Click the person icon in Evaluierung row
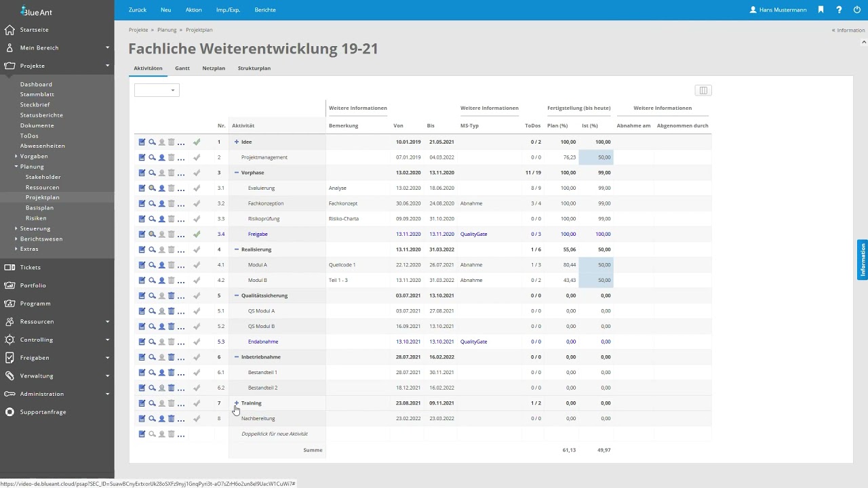 point(161,188)
